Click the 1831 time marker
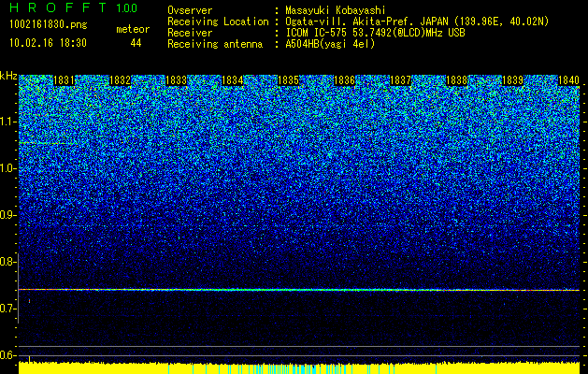The height and width of the screenshot is (374, 588). coord(65,80)
